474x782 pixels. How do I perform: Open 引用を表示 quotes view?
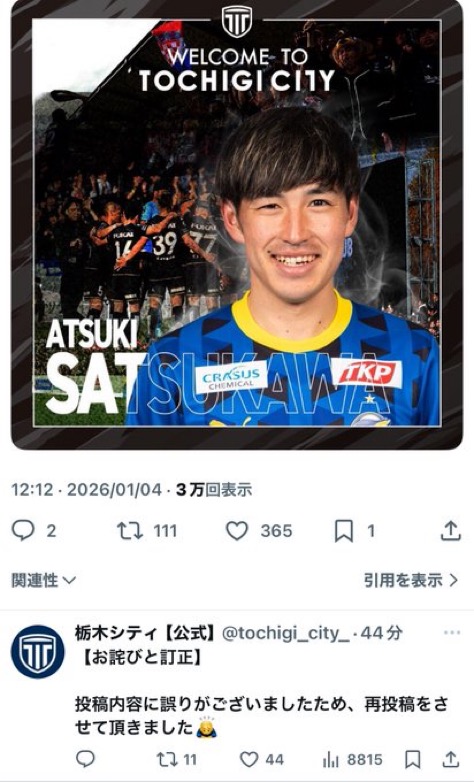tap(411, 580)
